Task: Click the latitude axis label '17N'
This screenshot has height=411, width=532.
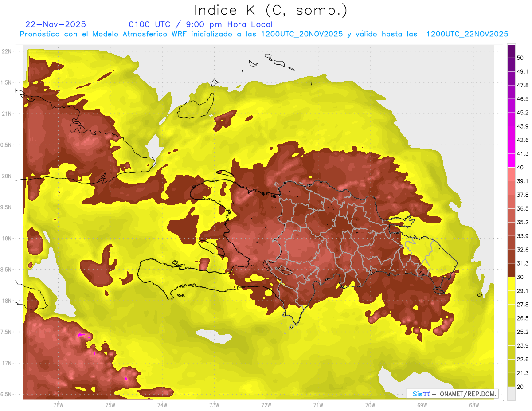Action: (7, 363)
